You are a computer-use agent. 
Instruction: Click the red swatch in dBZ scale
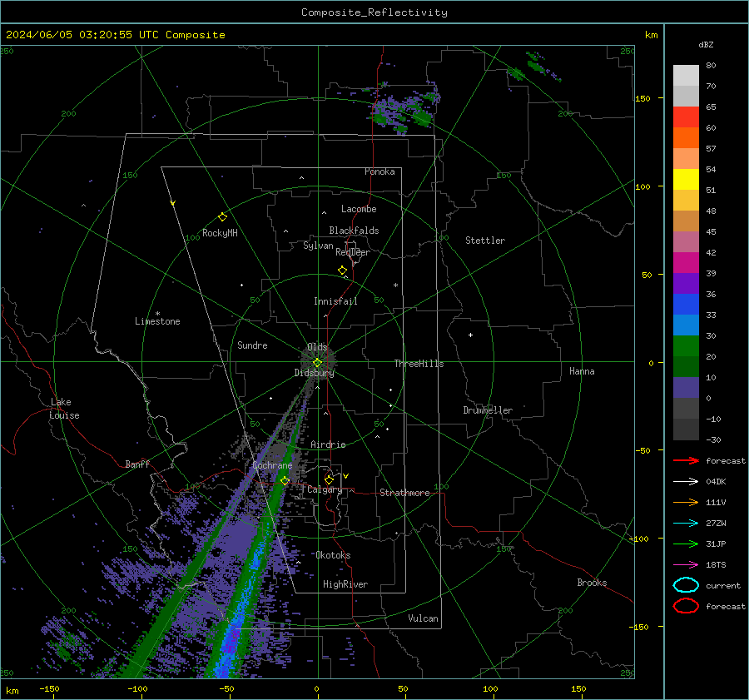point(686,117)
